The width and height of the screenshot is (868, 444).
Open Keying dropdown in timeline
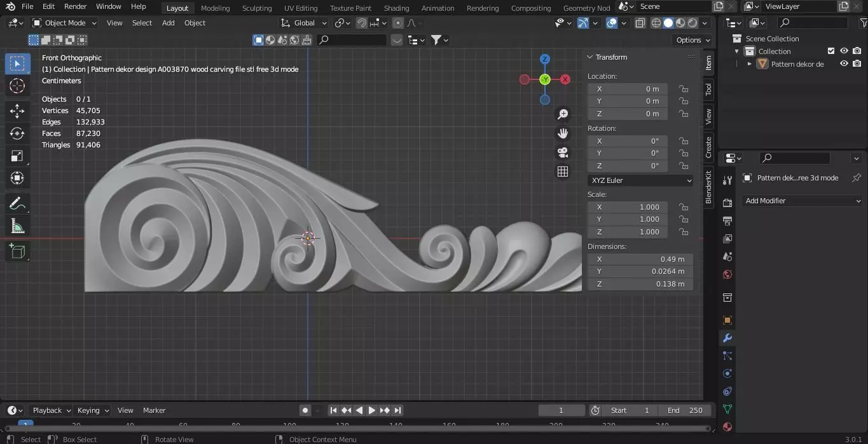[92, 410]
